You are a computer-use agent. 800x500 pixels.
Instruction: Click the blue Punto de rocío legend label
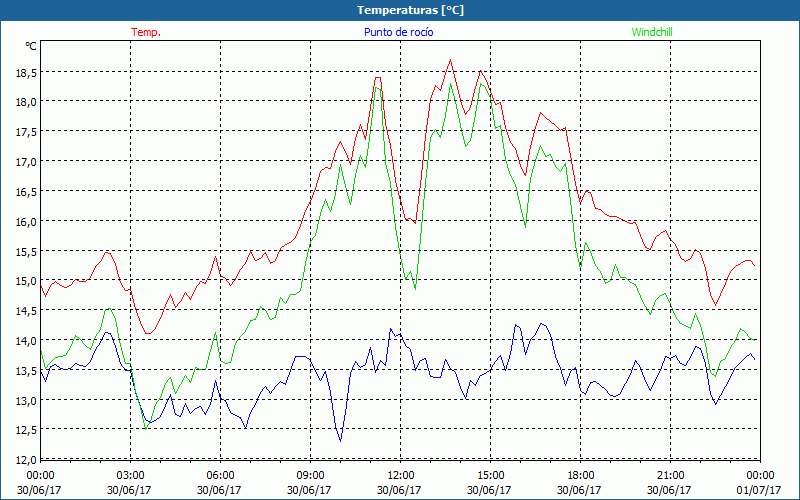coord(398,32)
